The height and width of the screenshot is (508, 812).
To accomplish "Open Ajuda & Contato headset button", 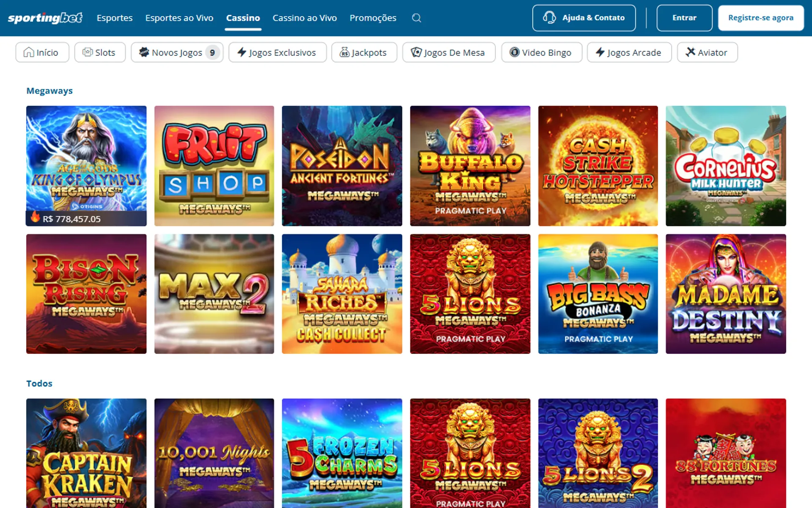I will click(x=584, y=18).
